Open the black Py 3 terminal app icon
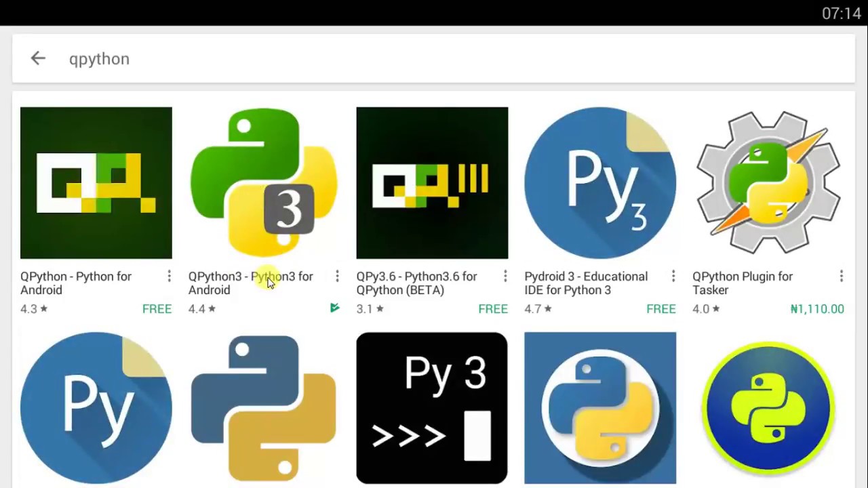 click(x=432, y=408)
